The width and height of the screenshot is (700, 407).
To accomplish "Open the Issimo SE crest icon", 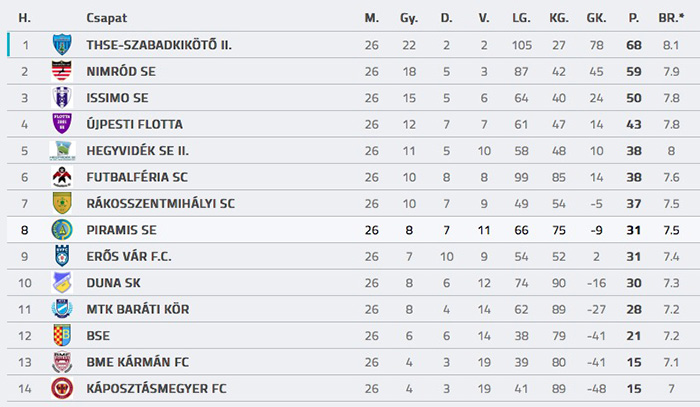I will (x=62, y=97).
